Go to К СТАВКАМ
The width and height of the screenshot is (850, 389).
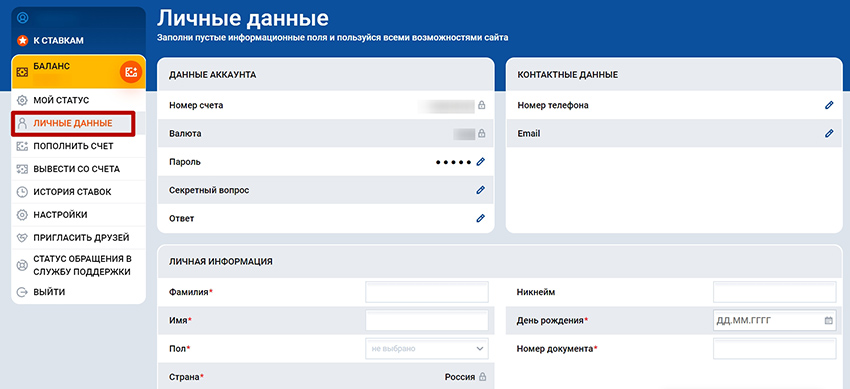pos(59,41)
